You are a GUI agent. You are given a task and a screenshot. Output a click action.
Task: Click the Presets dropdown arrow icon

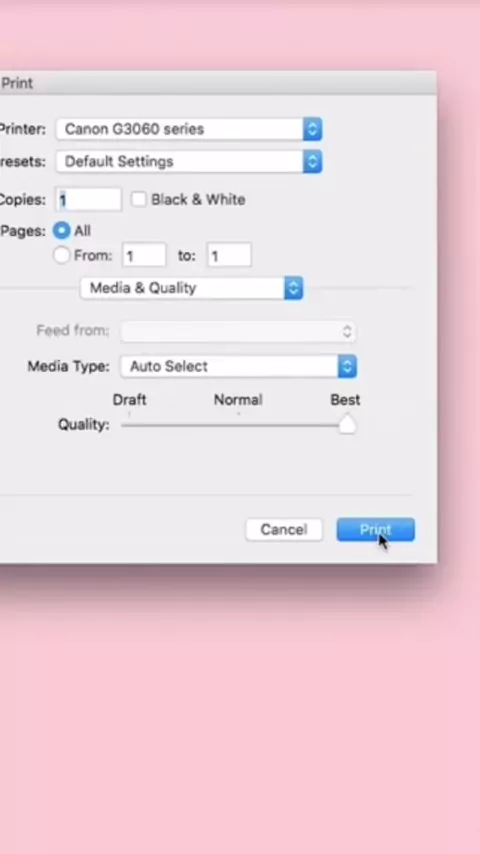click(x=312, y=161)
